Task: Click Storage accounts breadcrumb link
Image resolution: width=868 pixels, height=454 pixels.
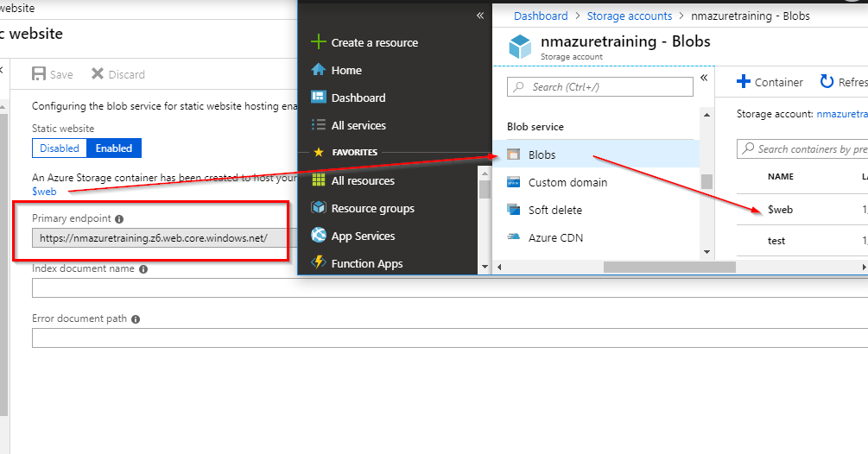Action: (629, 16)
